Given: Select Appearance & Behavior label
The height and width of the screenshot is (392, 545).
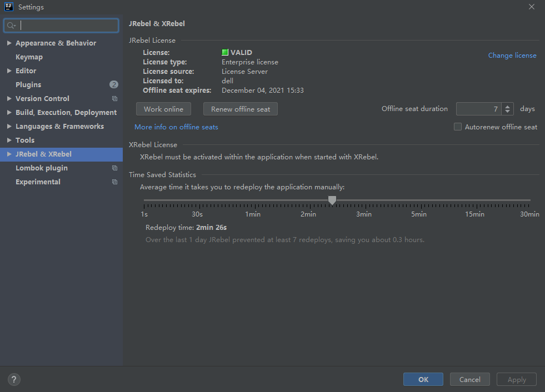Looking at the screenshot, I should point(56,43).
